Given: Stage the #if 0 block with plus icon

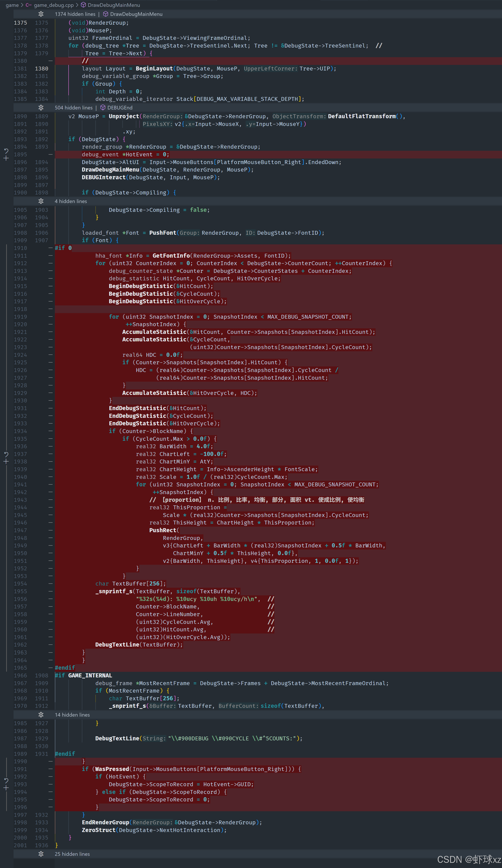Looking at the screenshot, I should [6, 462].
